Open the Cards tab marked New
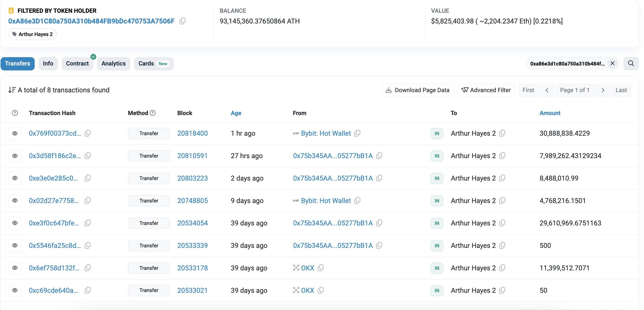644x310 pixels. point(154,64)
